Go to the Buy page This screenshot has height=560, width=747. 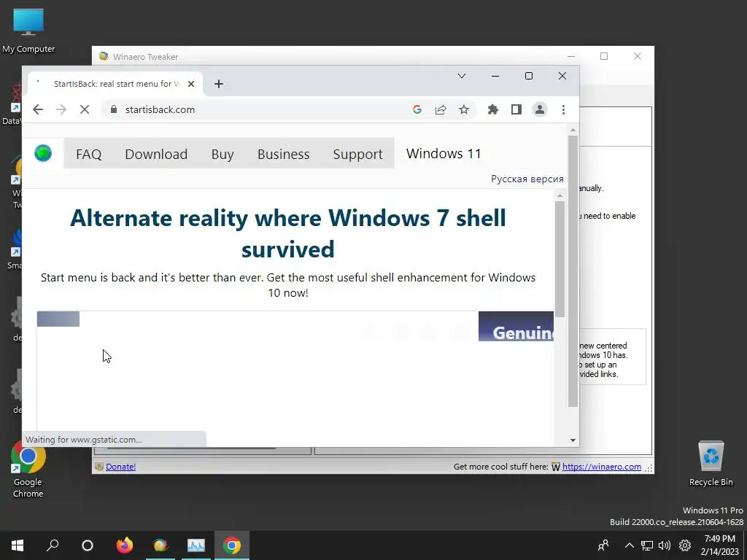222,155
